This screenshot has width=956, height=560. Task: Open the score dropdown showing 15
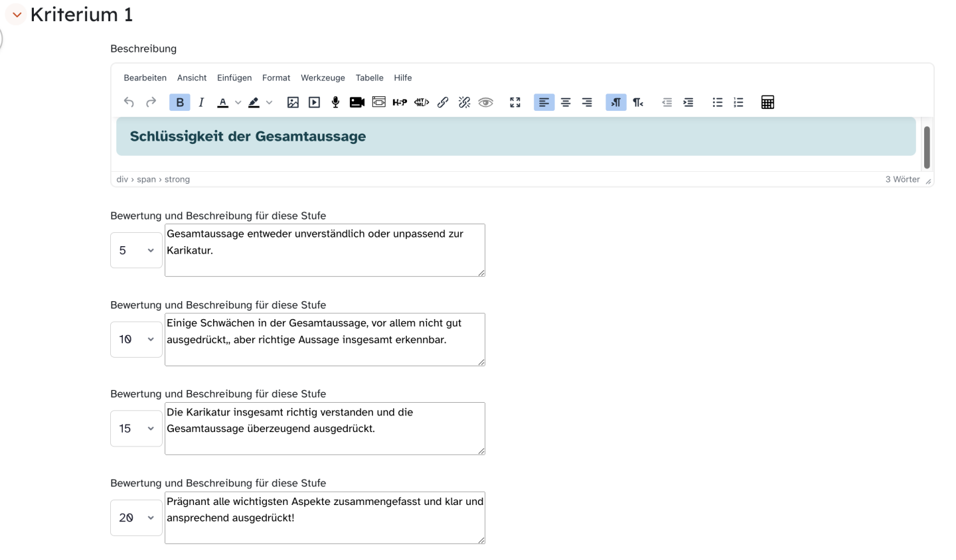pos(136,429)
